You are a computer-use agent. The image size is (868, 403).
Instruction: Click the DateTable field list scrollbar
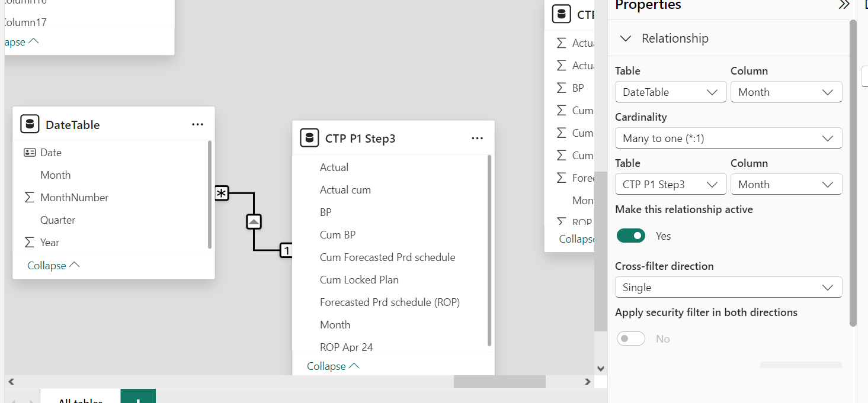coord(210,194)
